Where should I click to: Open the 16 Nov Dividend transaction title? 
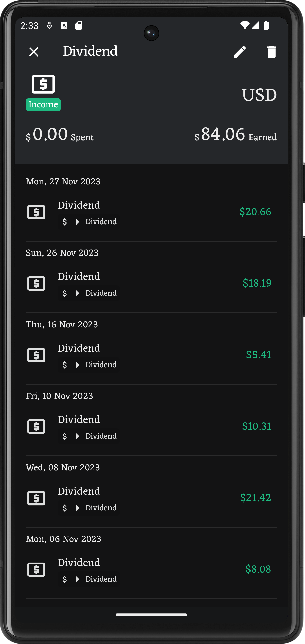(79, 348)
